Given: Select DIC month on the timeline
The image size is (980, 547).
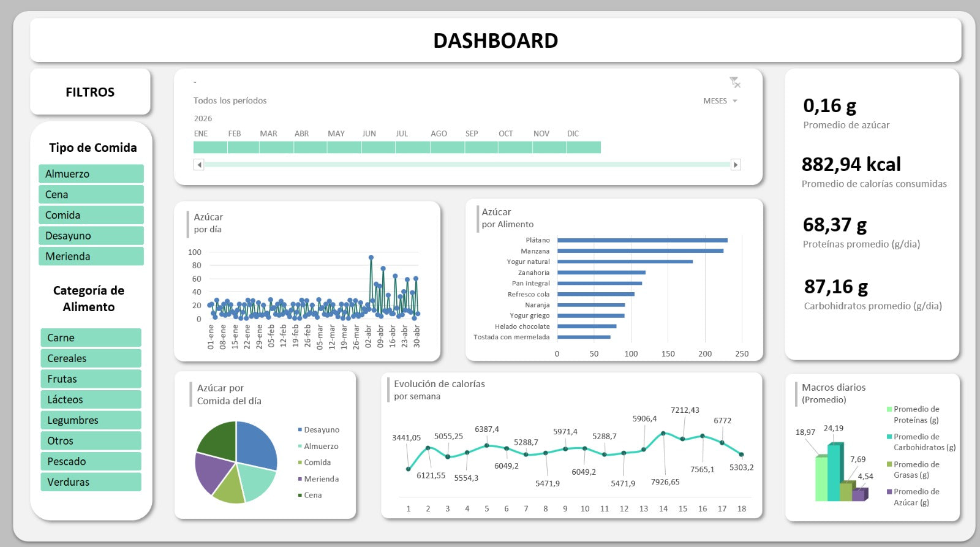Looking at the screenshot, I should (x=584, y=148).
